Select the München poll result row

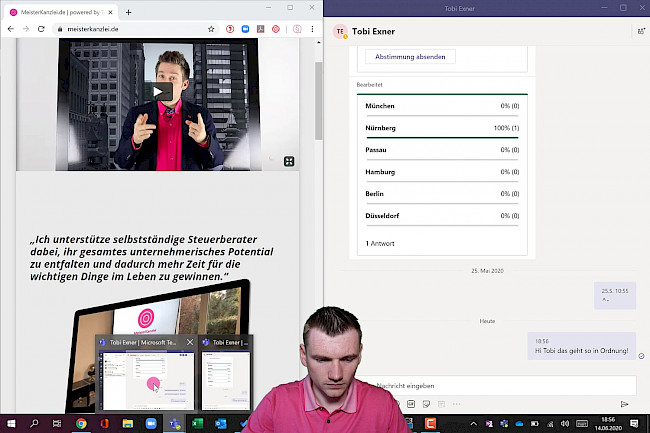pos(441,106)
